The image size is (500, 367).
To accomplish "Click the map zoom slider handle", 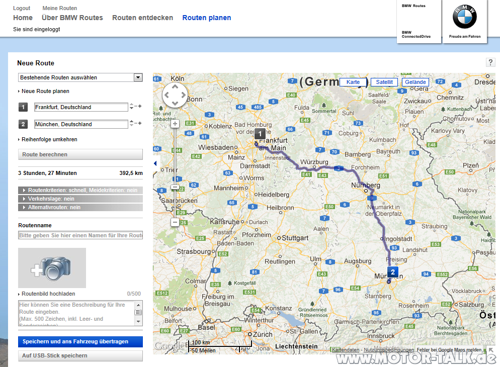I will click(175, 187).
